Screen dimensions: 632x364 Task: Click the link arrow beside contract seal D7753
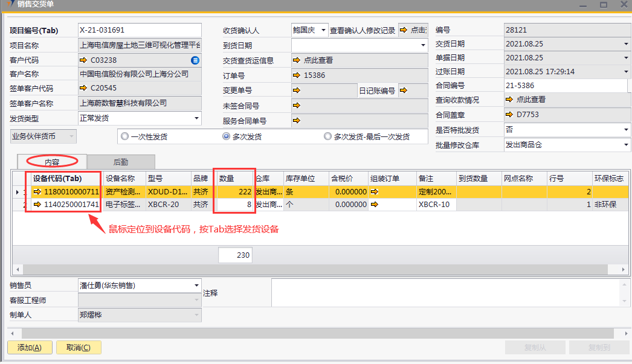pos(509,114)
